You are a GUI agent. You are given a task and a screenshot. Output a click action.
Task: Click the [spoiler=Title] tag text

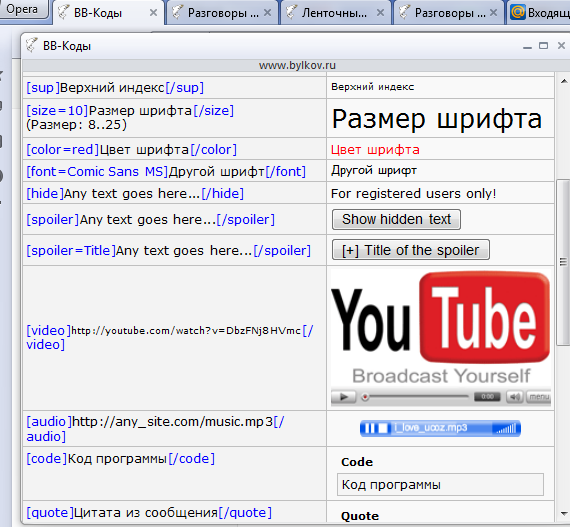point(71,250)
